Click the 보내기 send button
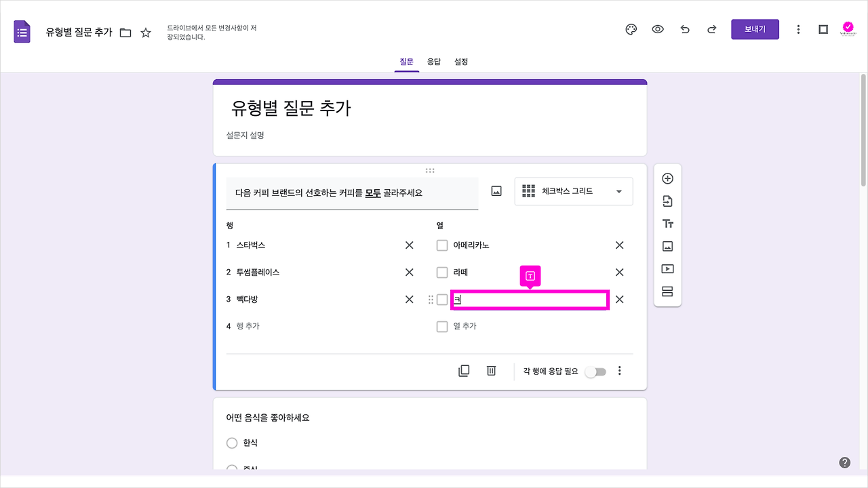This screenshot has height=488, width=868. (755, 29)
